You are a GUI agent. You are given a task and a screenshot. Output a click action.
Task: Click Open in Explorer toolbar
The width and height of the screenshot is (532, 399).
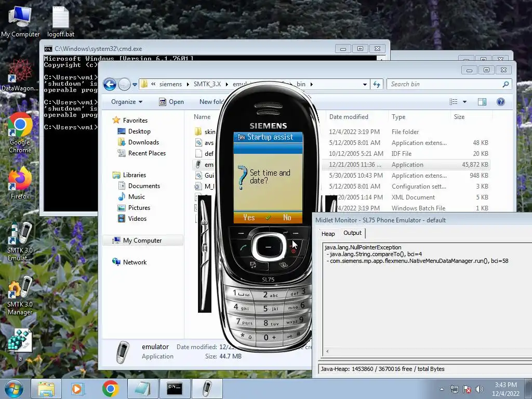click(171, 102)
